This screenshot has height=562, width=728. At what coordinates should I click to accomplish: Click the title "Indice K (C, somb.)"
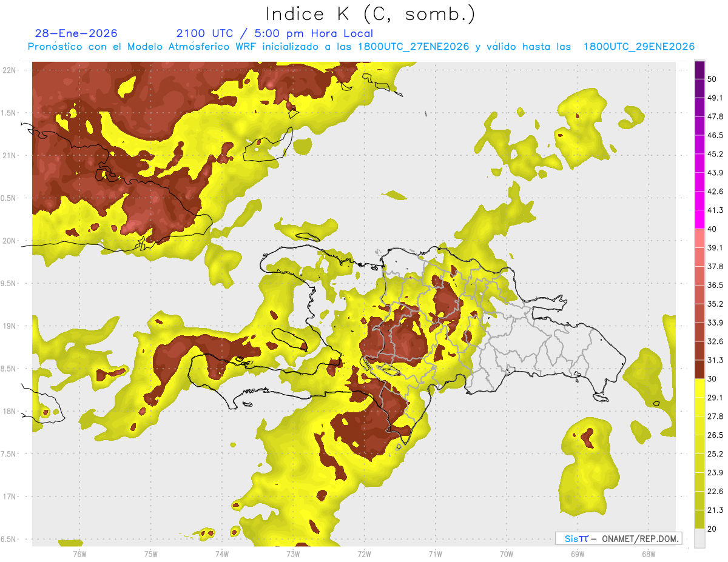tap(371, 14)
